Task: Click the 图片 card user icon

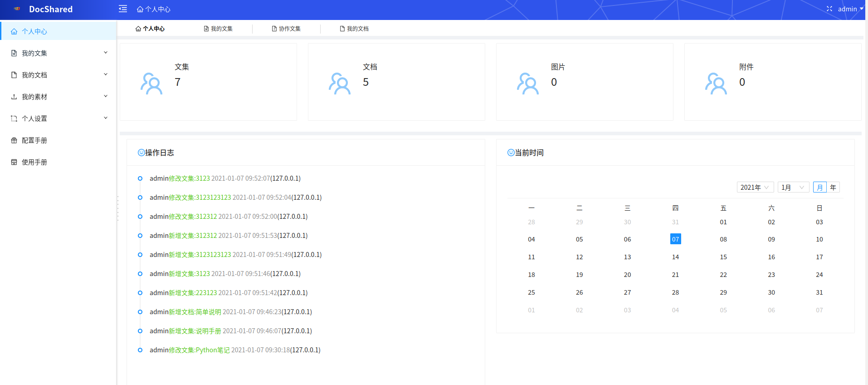Action: (528, 84)
